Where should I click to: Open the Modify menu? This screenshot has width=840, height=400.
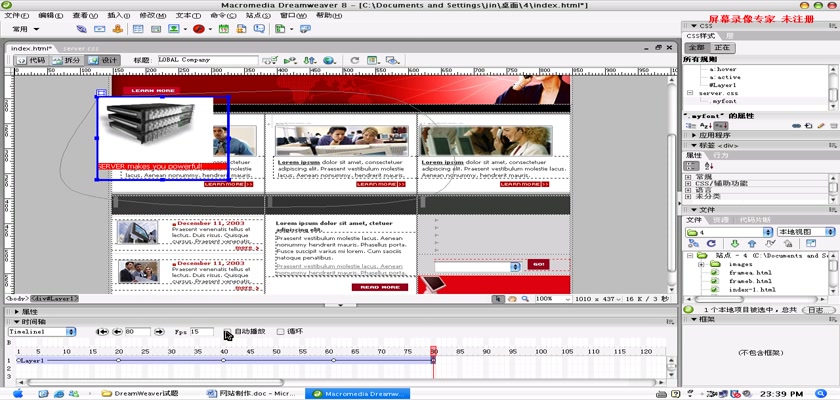pyautogui.click(x=151, y=16)
